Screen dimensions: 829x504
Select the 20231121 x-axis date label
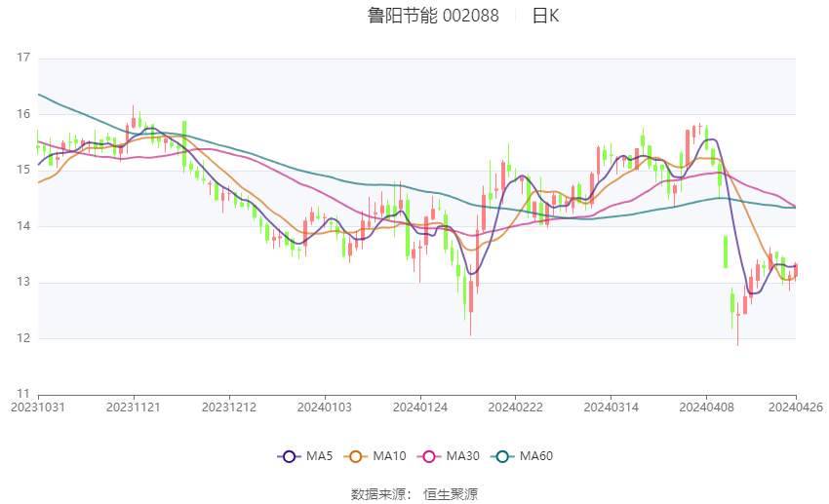tap(134, 407)
